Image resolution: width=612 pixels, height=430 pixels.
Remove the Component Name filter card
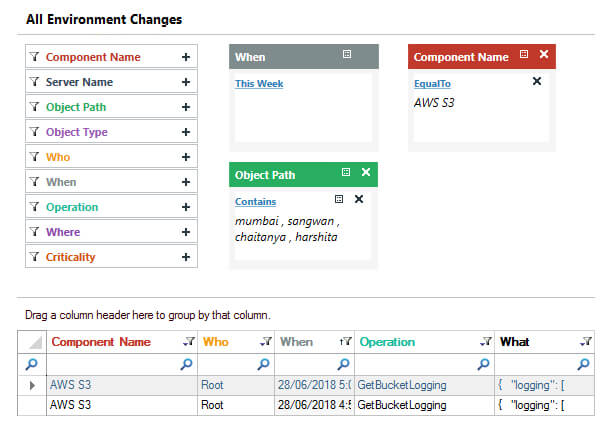click(544, 54)
